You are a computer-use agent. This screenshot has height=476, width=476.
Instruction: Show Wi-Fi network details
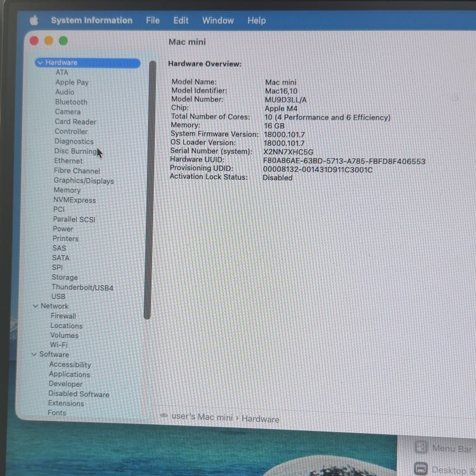coord(59,345)
